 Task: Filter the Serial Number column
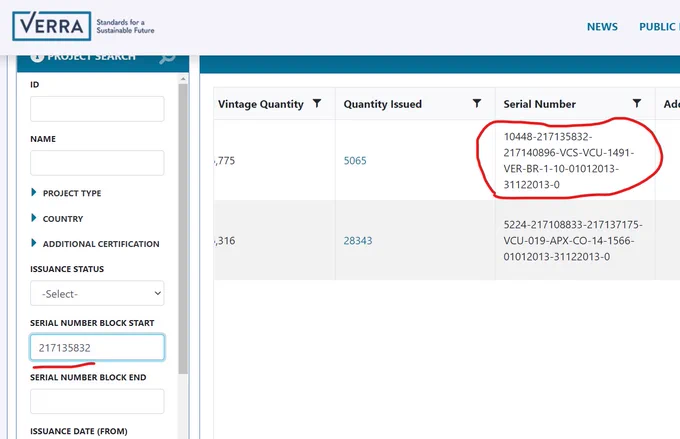point(637,103)
